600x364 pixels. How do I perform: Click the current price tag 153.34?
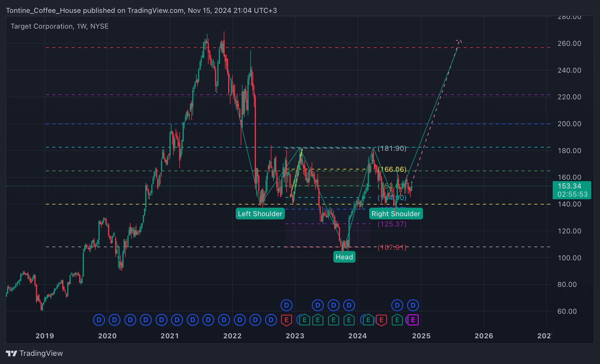click(572, 190)
